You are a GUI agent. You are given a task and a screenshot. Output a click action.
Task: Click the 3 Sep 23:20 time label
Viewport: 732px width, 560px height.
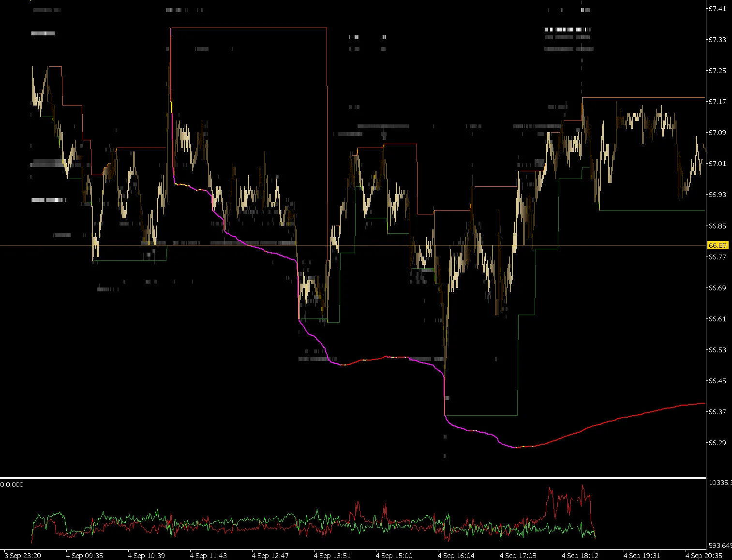pyautogui.click(x=22, y=556)
